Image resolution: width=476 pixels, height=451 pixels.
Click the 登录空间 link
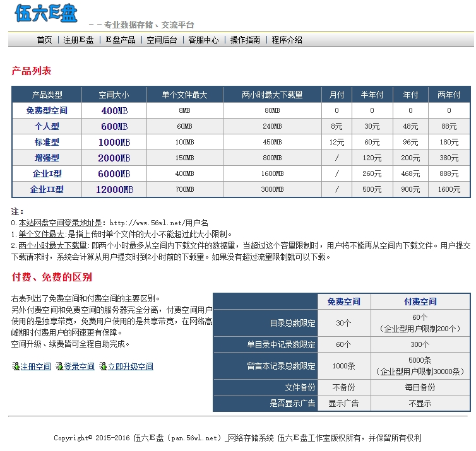80,366
